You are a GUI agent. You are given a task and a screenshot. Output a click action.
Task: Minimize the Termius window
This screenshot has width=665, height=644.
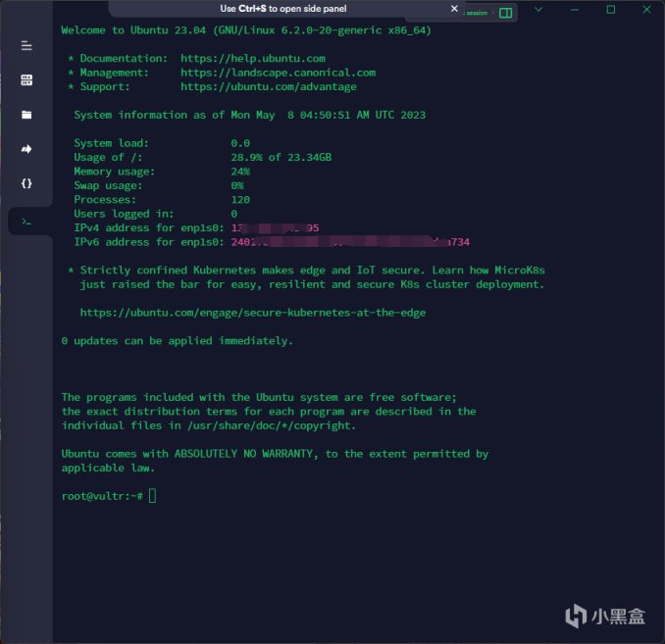point(574,10)
